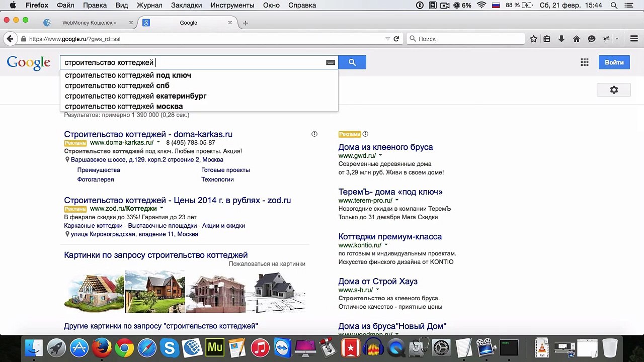Expand the dropdown arrow next to www.zod.ru/Коттеджи

162,208
